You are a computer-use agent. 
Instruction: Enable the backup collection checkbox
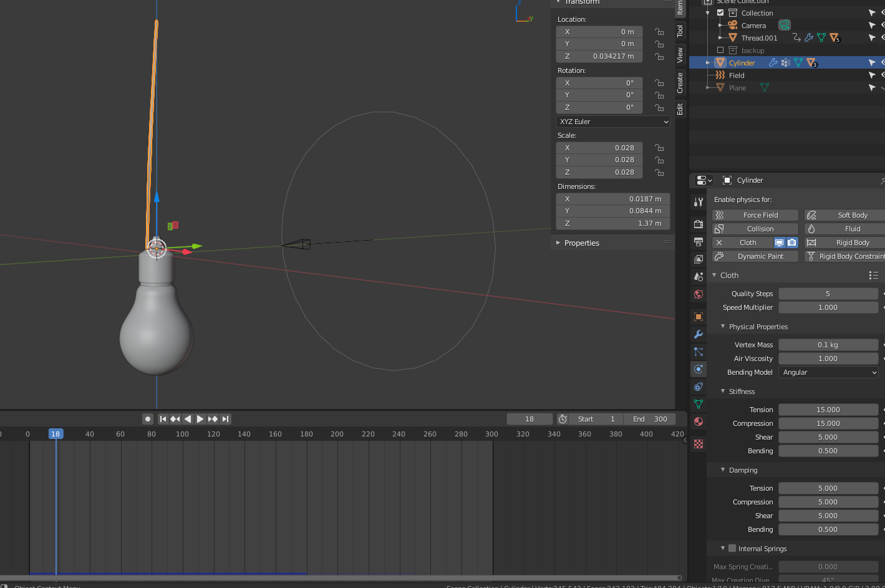tap(720, 50)
